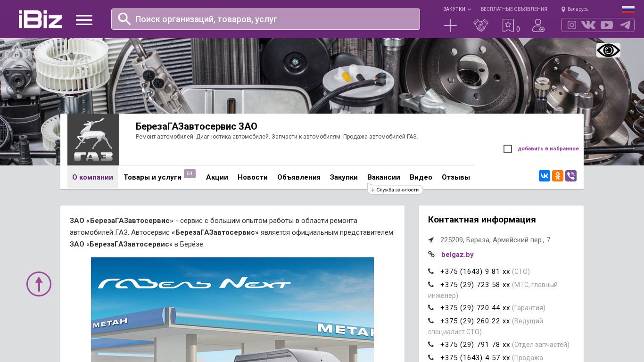Screen dimensions: 644x362
Task: Click the '51' badge on Товары и услуги
Action: 190,173
